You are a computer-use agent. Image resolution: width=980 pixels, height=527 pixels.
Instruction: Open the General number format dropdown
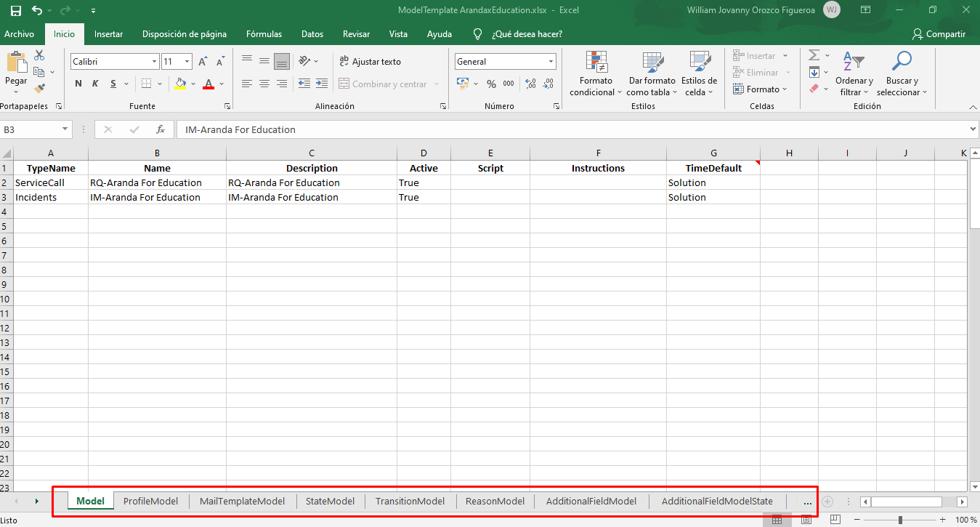[551, 62]
